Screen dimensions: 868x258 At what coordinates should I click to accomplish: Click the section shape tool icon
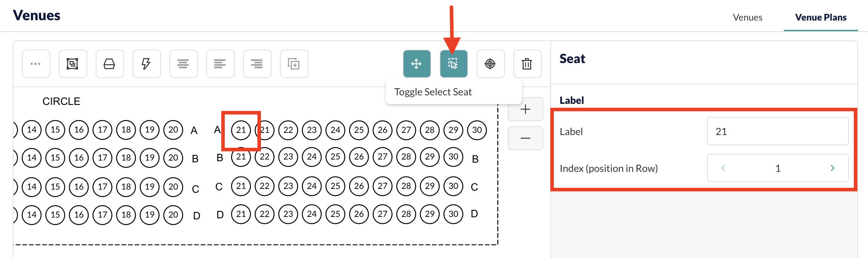click(x=110, y=64)
